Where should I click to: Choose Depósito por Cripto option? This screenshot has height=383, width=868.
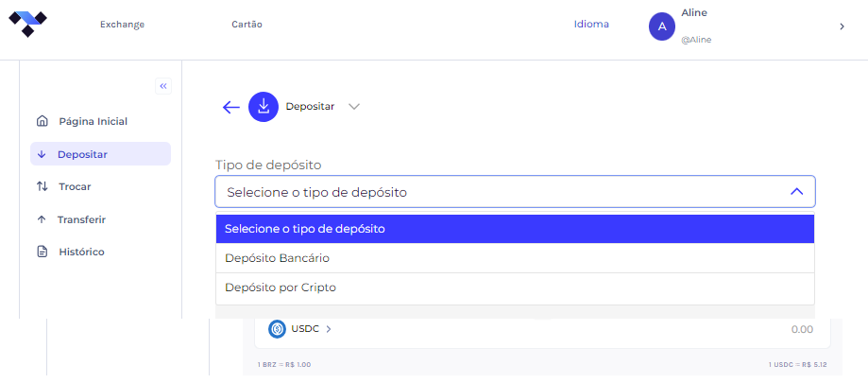click(x=515, y=287)
